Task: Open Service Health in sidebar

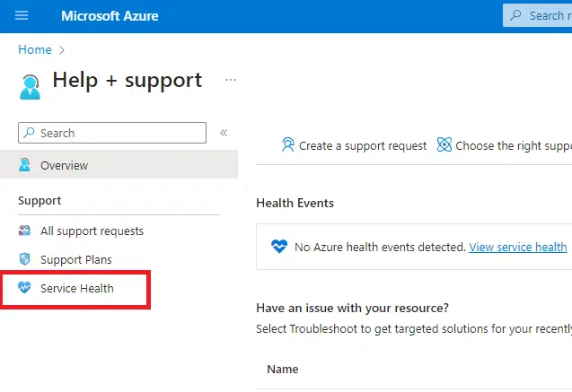Action: coord(77,289)
